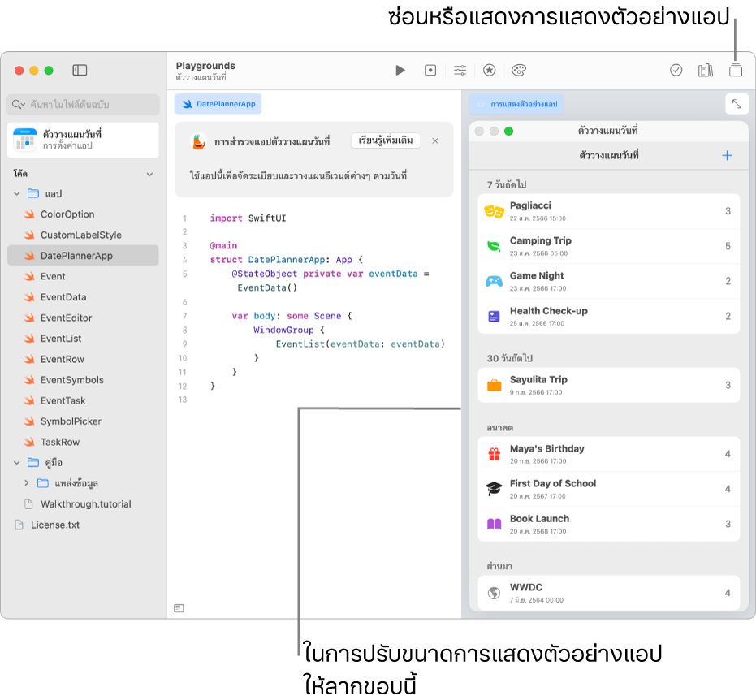Click the Byte character walkthrough icon
This screenshot has width=756, height=700.
199,141
